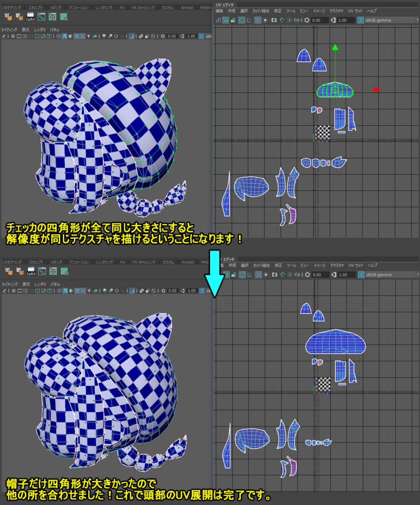
Task: Switch to スカルプト shelf tab, upper window
Action: click(35, 7)
